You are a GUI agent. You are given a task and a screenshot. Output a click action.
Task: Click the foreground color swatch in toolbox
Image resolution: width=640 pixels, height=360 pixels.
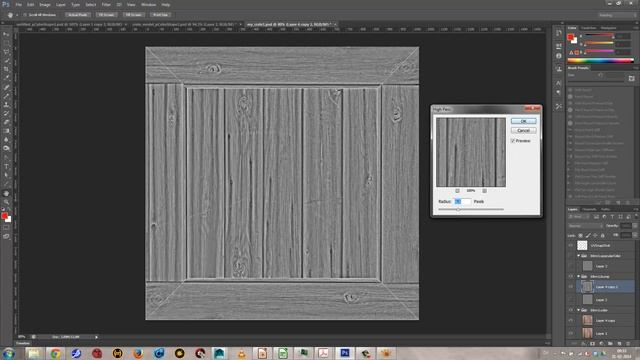point(4,216)
